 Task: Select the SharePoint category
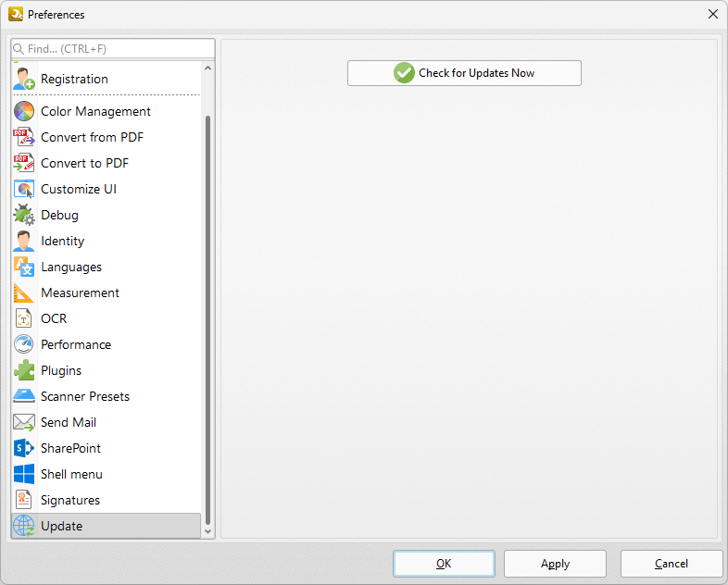107,448
